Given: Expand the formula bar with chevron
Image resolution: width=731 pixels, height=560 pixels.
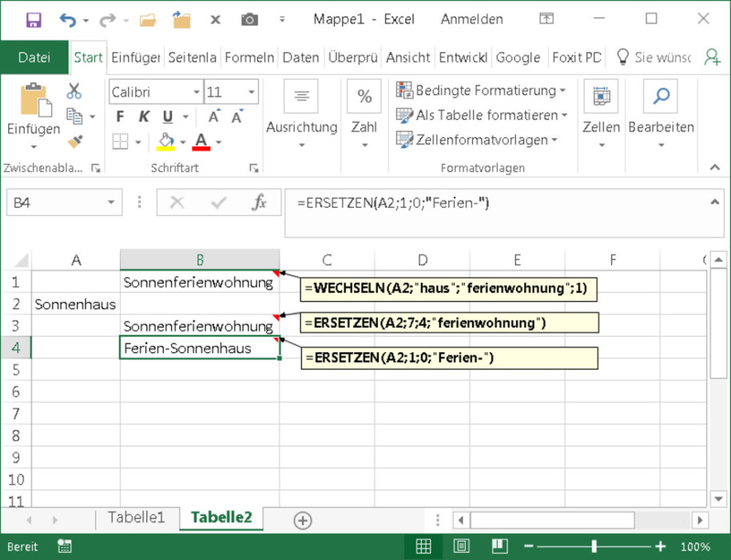Looking at the screenshot, I should click(713, 202).
